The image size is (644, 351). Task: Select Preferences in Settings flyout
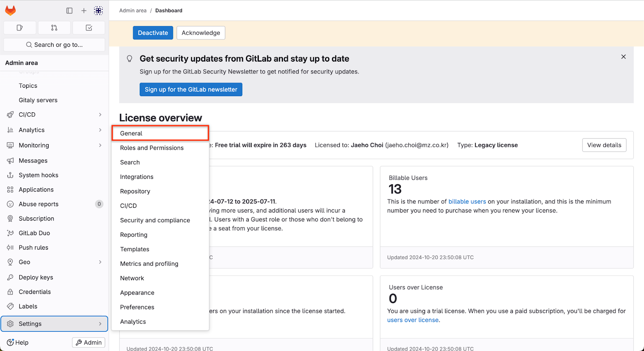[x=160, y=307]
